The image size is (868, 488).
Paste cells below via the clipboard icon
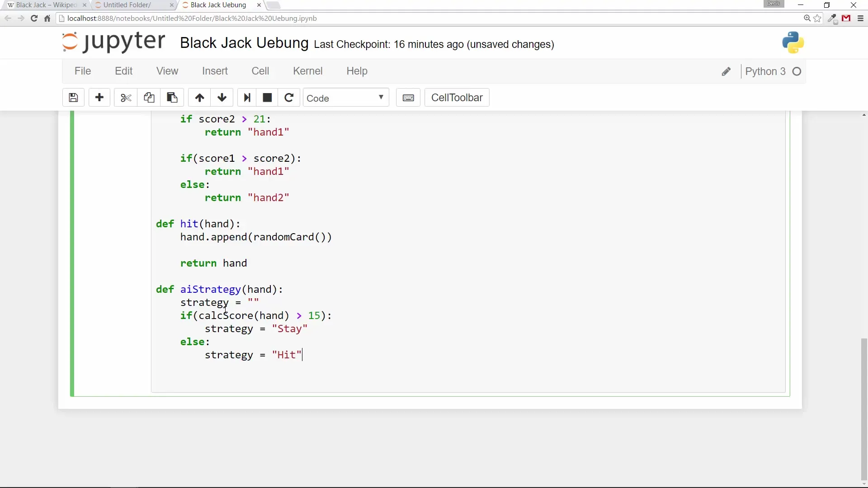click(172, 98)
